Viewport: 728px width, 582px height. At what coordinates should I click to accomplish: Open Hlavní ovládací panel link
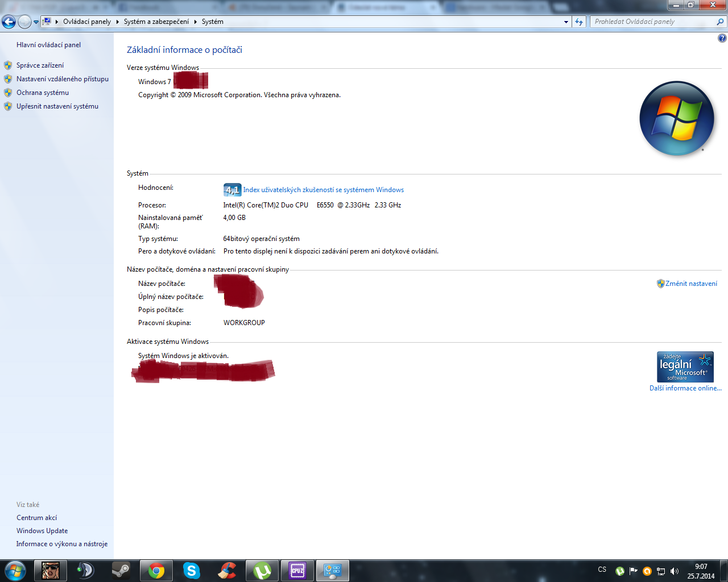[48, 45]
